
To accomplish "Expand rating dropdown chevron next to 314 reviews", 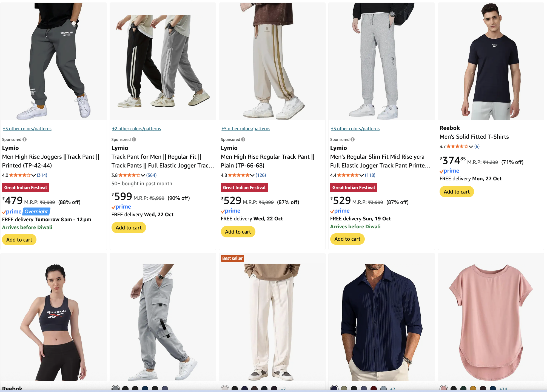I will click(x=33, y=175).
